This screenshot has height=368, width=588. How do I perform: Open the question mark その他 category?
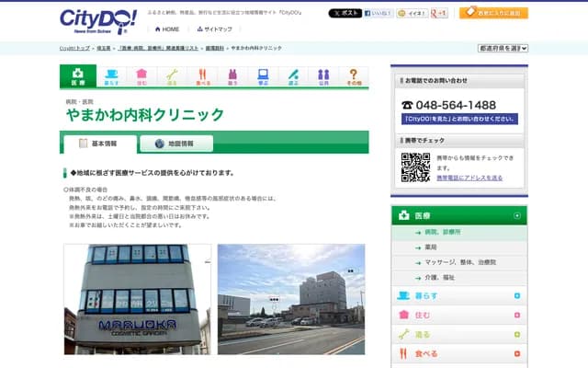coord(354,76)
